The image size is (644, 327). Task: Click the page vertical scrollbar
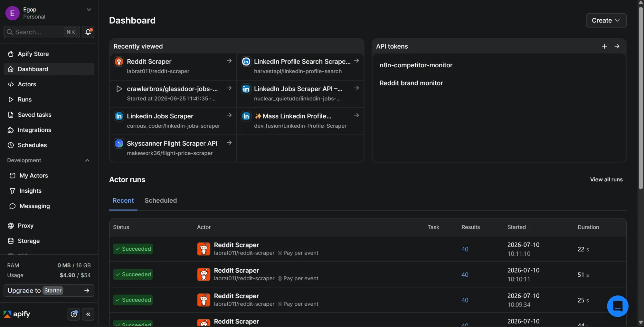click(640, 98)
